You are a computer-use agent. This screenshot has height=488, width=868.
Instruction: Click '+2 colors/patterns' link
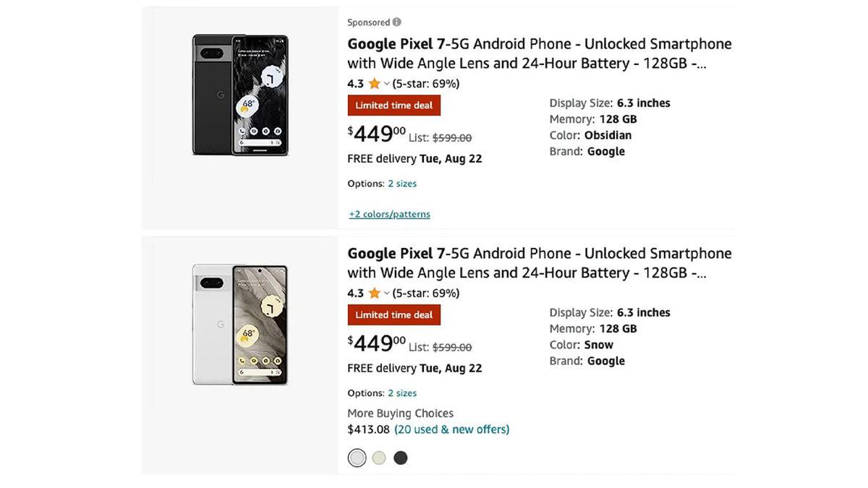pos(389,214)
